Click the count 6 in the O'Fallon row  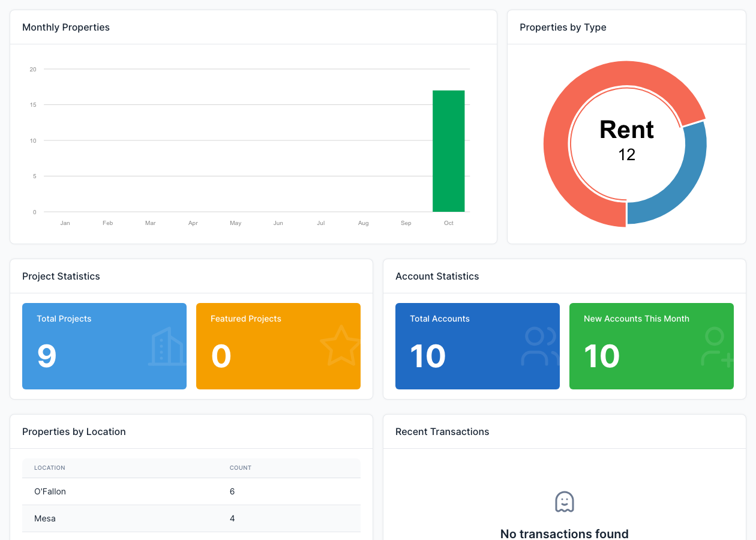click(232, 491)
